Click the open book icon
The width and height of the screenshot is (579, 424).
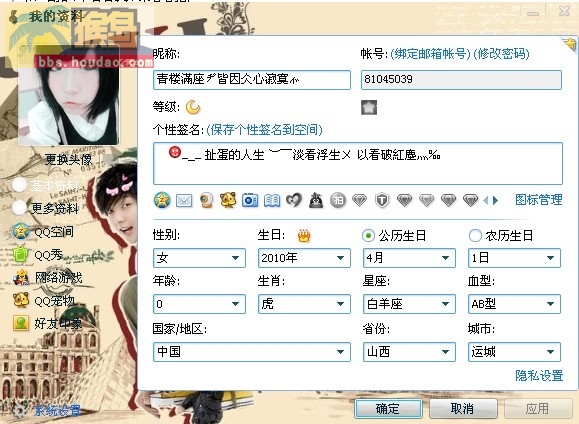pyautogui.click(x=272, y=201)
